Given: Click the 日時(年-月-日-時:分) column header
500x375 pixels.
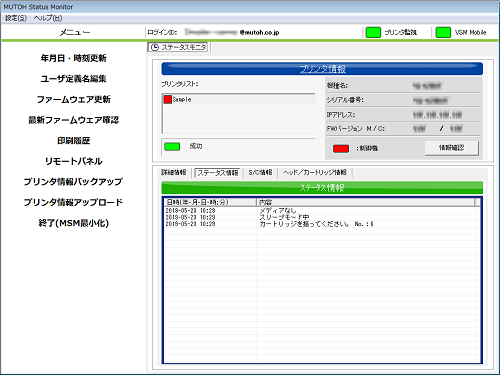Looking at the screenshot, I should 210,202.
